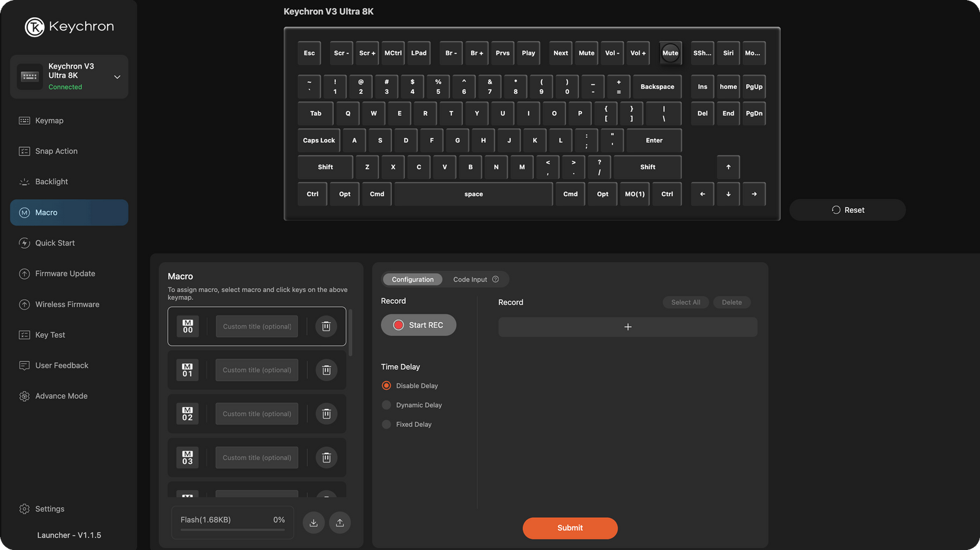This screenshot has height=550, width=980.
Task: Delete macro M00 with its trash icon
Action: coord(326,327)
